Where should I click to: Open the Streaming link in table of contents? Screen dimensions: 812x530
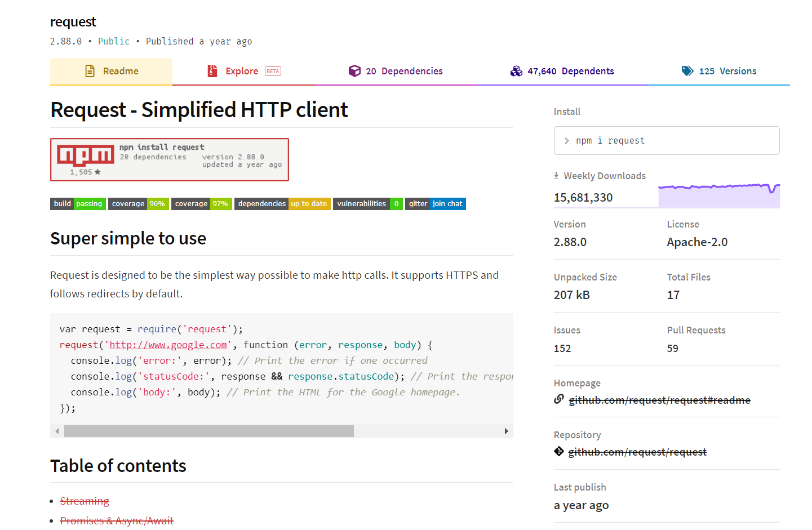pyautogui.click(x=85, y=501)
